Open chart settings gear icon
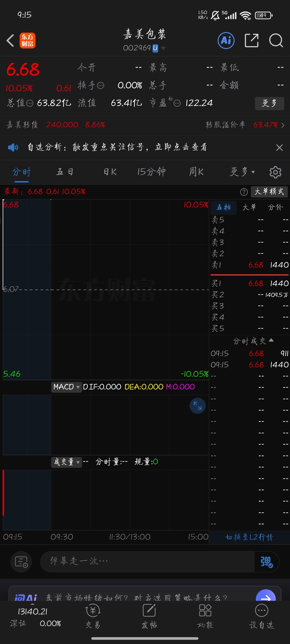290x644 pixels. 275,172
